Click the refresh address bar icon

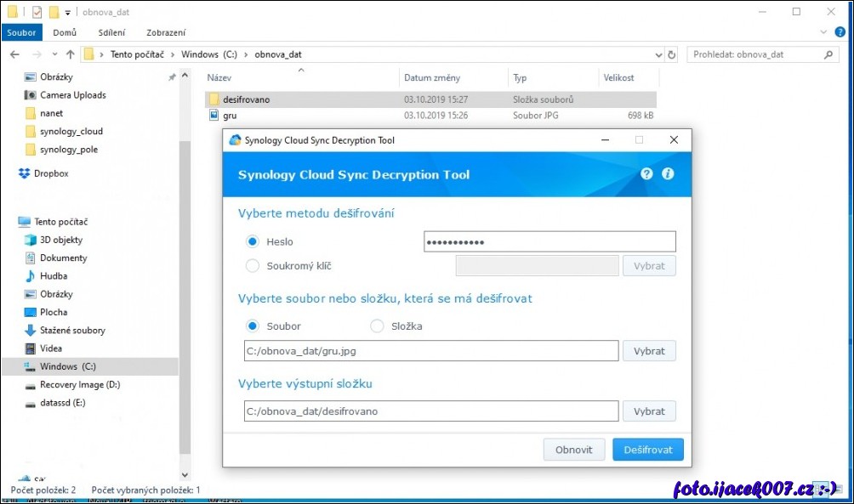click(672, 54)
